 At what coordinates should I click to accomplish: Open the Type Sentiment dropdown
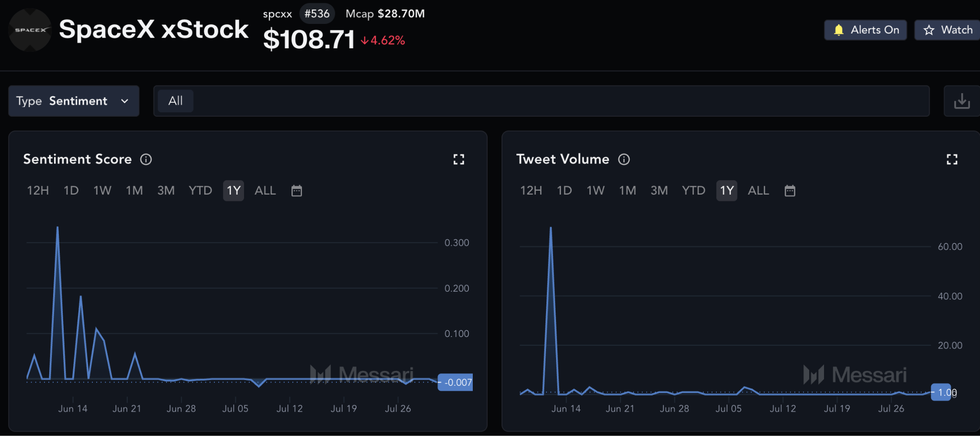tap(74, 101)
